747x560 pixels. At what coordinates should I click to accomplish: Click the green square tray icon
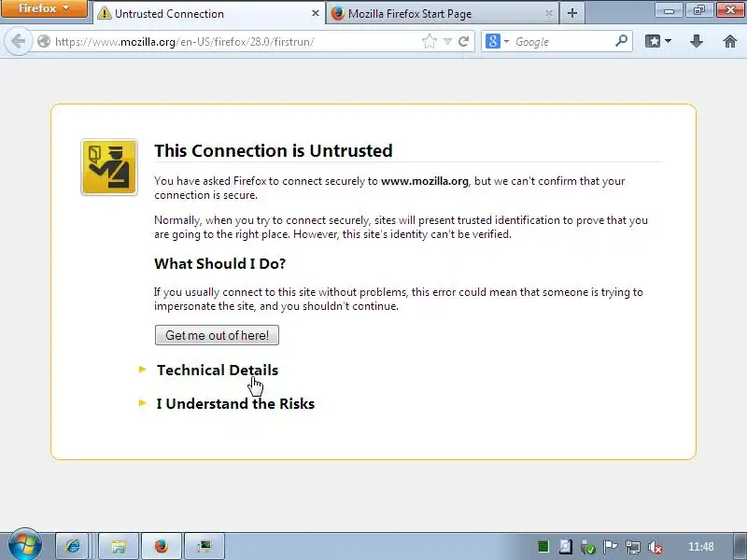(543, 547)
